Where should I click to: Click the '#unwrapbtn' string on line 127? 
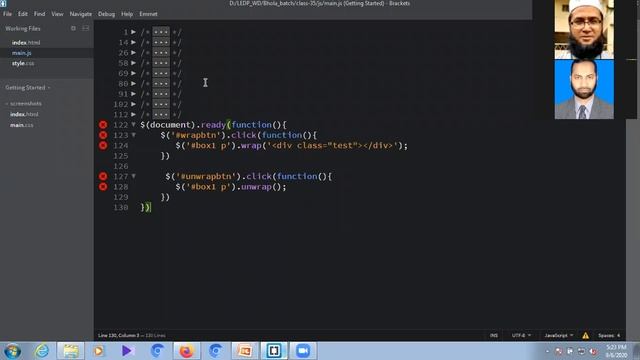pos(206,176)
